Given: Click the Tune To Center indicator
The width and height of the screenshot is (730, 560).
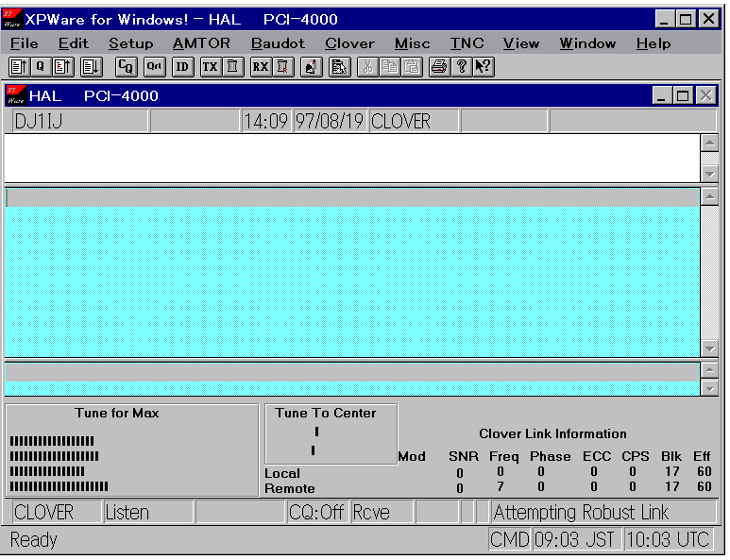Looking at the screenshot, I should click(331, 433).
